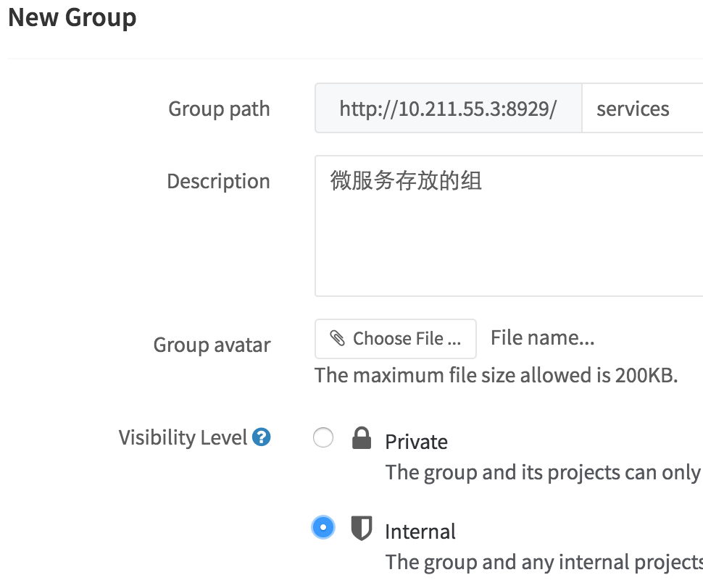Image resolution: width=703 pixels, height=588 pixels.
Task: Click the Internal option label text
Action: (x=420, y=532)
